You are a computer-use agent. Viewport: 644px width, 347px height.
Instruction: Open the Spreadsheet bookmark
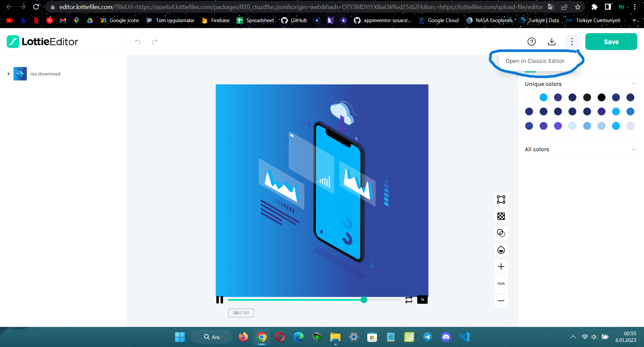pyautogui.click(x=255, y=20)
